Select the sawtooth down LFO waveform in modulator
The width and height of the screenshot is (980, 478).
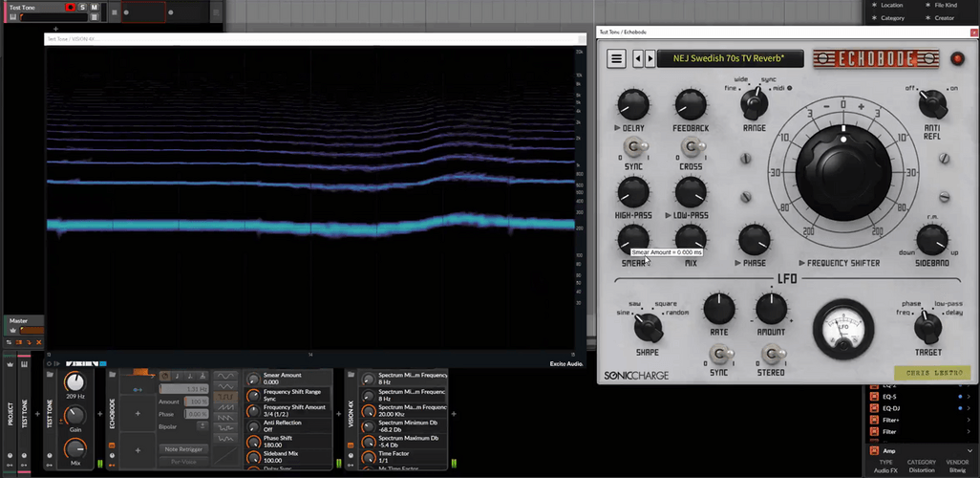(x=225, y=418)
